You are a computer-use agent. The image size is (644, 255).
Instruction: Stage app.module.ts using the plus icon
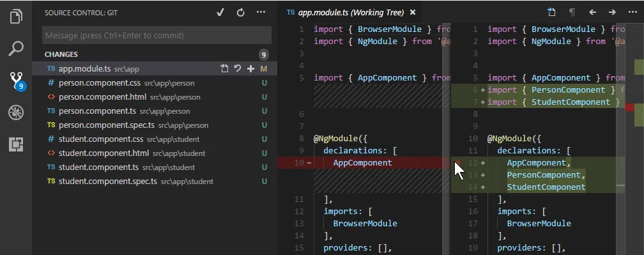coord(250,68)
